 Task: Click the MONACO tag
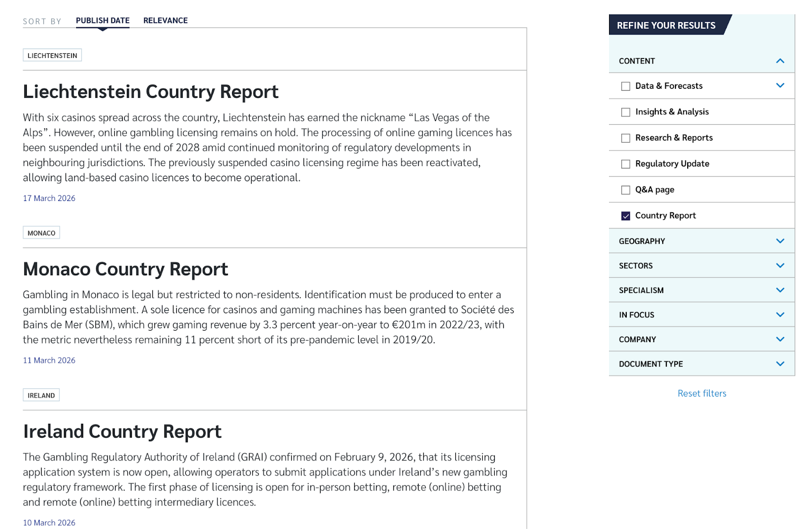click(41, 233)
